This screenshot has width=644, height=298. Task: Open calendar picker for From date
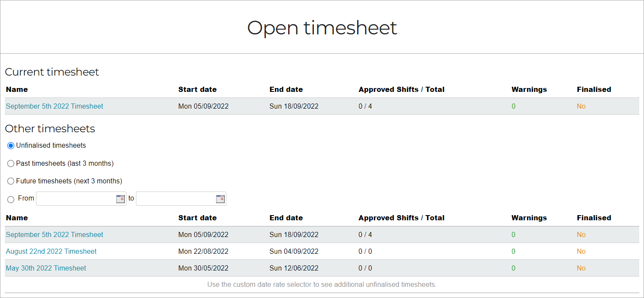point(120,199)
